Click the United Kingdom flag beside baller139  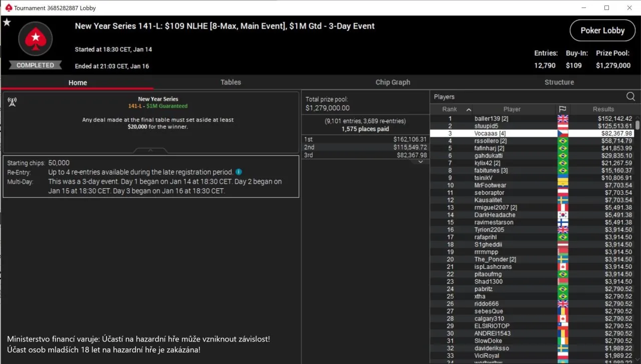coord(562,119)
